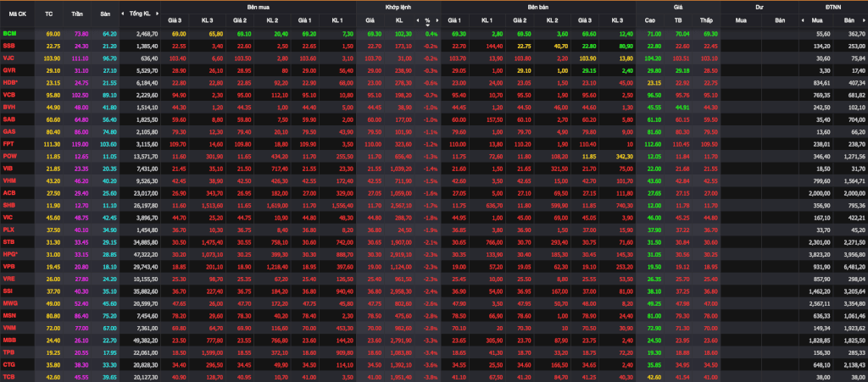Screen dimensions: 868x382
Task: Click the Khớp lệnh KL column header
Action: coord(399,20)
